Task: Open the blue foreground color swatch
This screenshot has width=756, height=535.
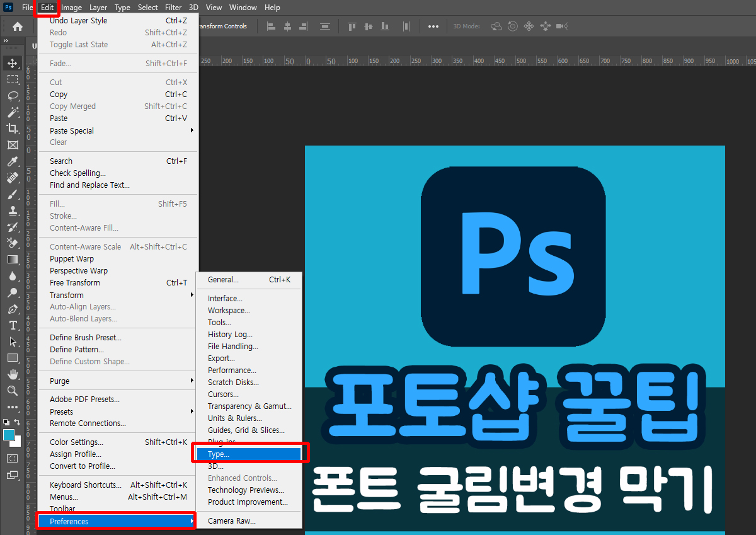Action: pyautogui.click(x=9, y=435)
